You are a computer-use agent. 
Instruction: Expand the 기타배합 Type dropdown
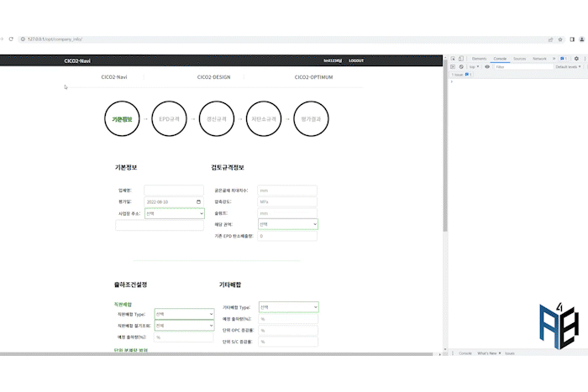(x=288, y=307)
